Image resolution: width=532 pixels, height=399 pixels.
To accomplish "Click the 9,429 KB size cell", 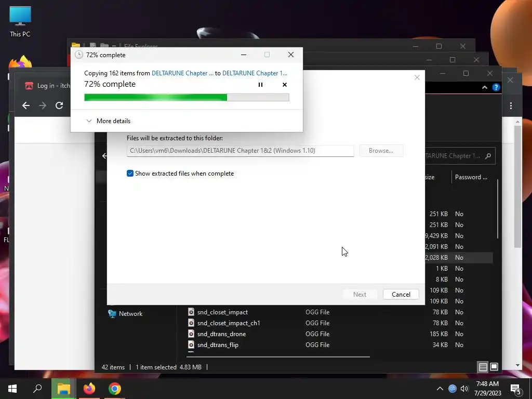I will 436,236.
